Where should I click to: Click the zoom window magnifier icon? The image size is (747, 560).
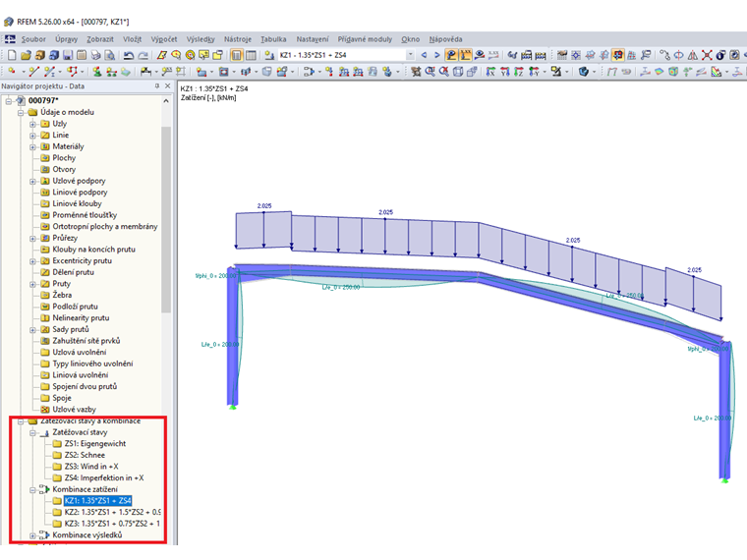tap(430, 72)
